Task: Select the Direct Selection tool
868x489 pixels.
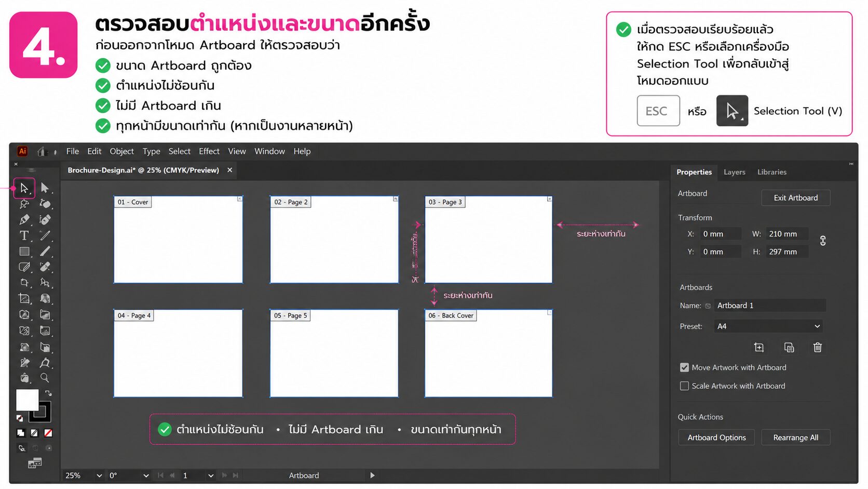Action: coord(45,188)
